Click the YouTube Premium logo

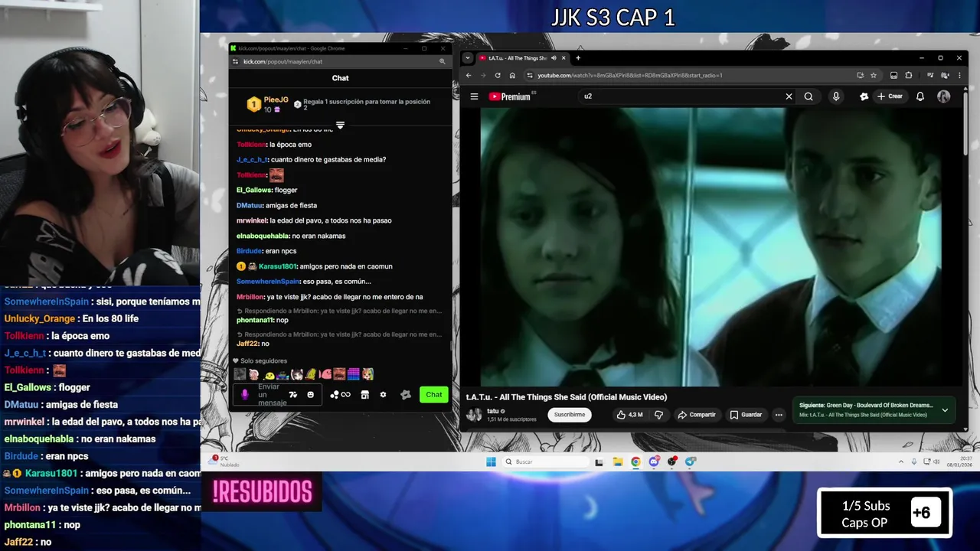[510, 96]
